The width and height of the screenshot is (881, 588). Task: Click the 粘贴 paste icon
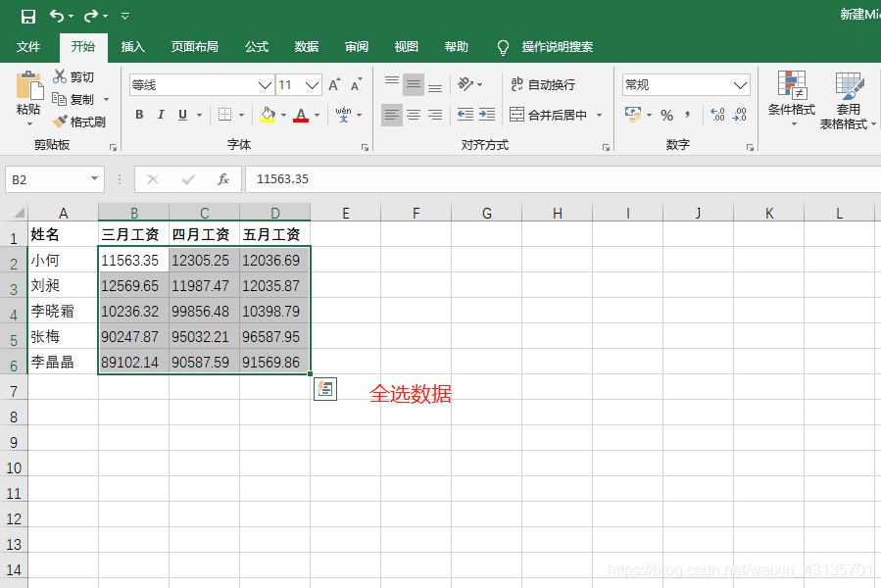coord(29,86)
